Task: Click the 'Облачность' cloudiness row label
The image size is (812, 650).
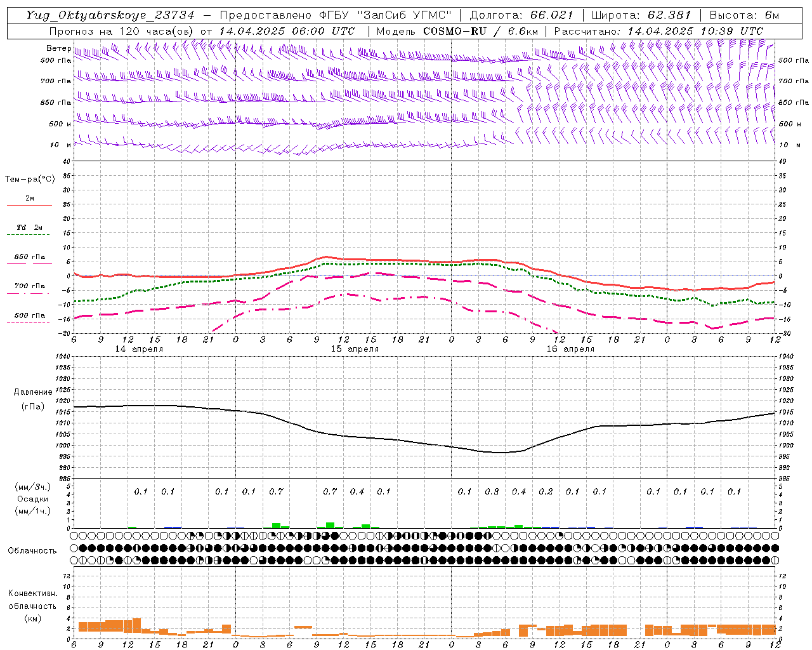Action: coord(32,551)
